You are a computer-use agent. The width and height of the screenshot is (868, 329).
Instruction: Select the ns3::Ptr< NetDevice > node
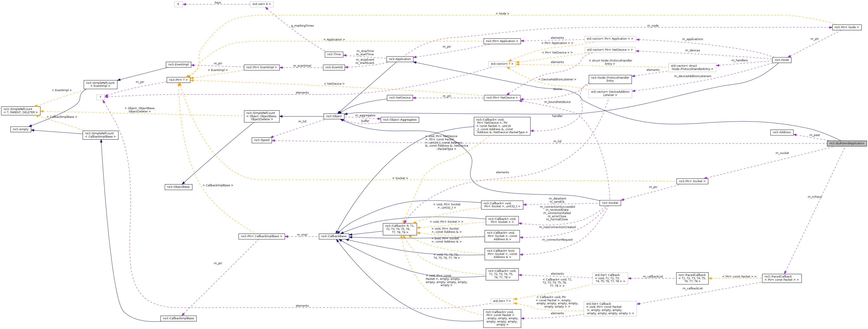tap(502, 98)
